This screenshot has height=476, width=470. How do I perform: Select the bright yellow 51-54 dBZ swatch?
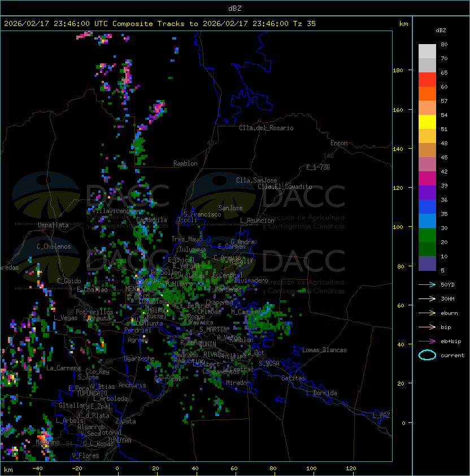(x=427, y=122)
